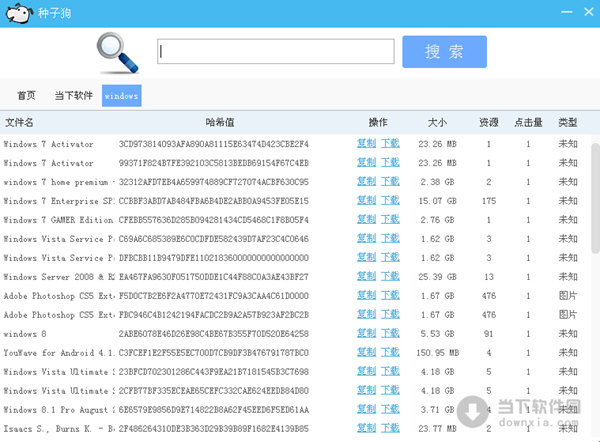Click the 点击量 column header
Viewport: 600px width, 442px height.
528,122
